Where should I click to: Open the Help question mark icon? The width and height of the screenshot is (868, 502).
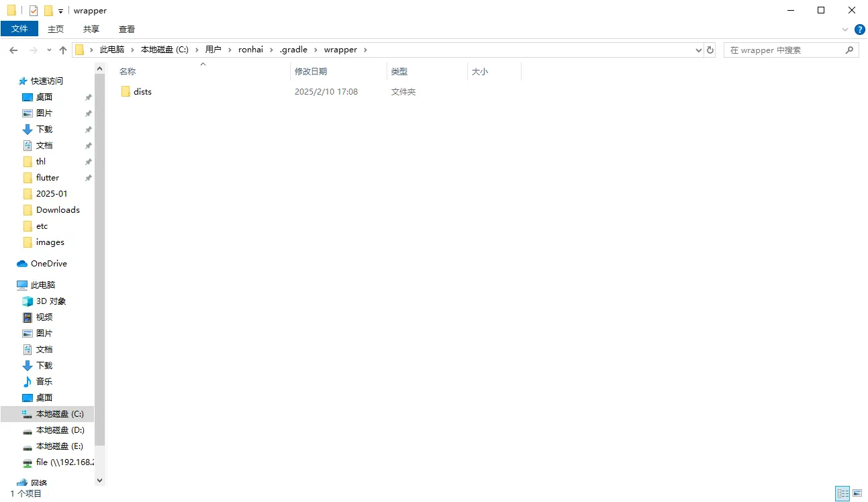[859, 30]
